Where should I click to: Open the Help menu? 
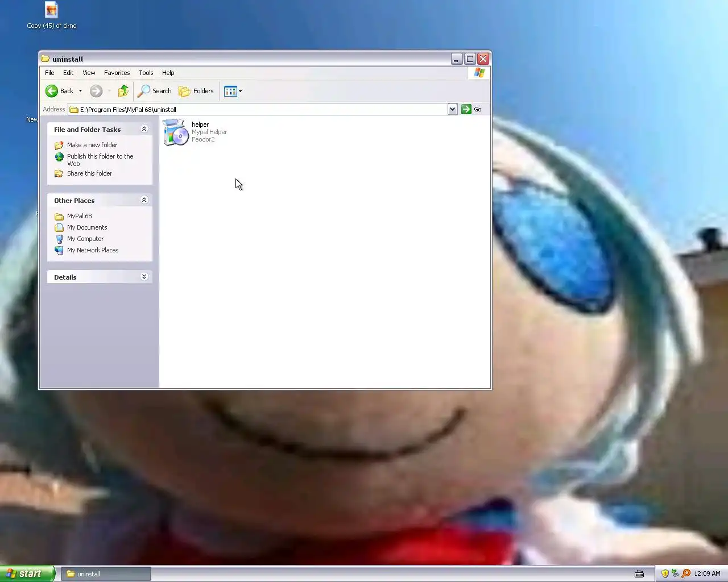(168, 73)
